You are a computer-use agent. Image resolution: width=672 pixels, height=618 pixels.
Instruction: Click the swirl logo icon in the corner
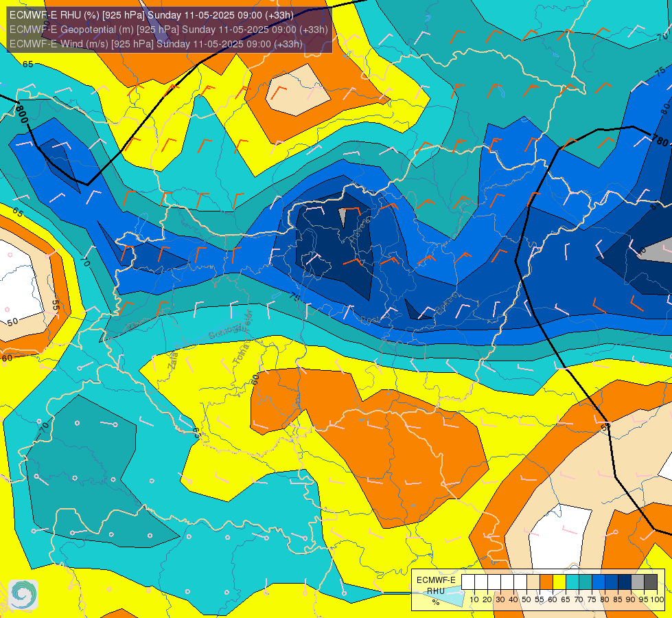[23, 595]
